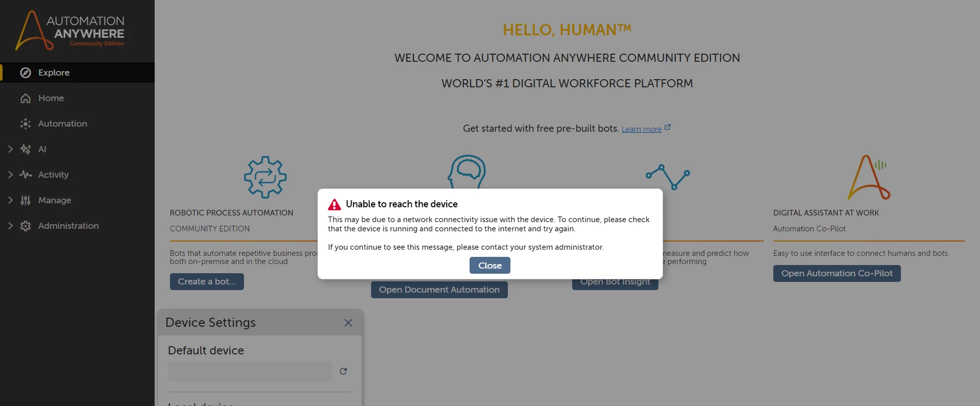Click the Automation sidebar icon
This screenshot has height=406, width=980.
click(26, 124)
